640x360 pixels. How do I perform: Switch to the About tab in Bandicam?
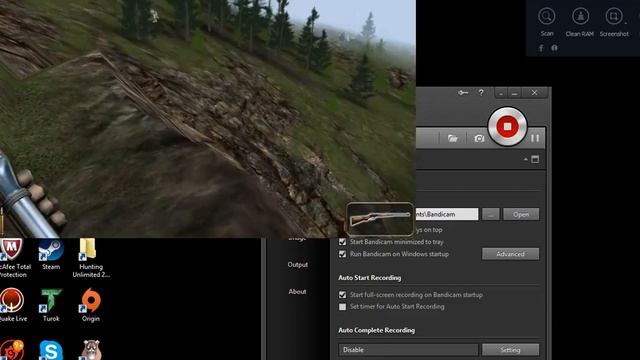click(297, 291)
